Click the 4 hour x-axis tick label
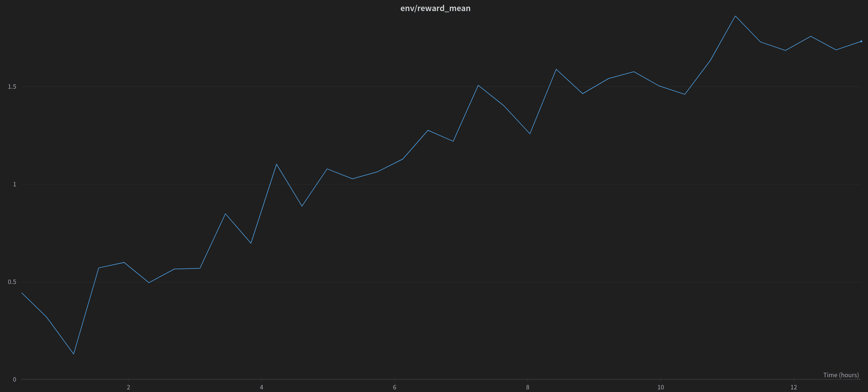 point(262,387)
